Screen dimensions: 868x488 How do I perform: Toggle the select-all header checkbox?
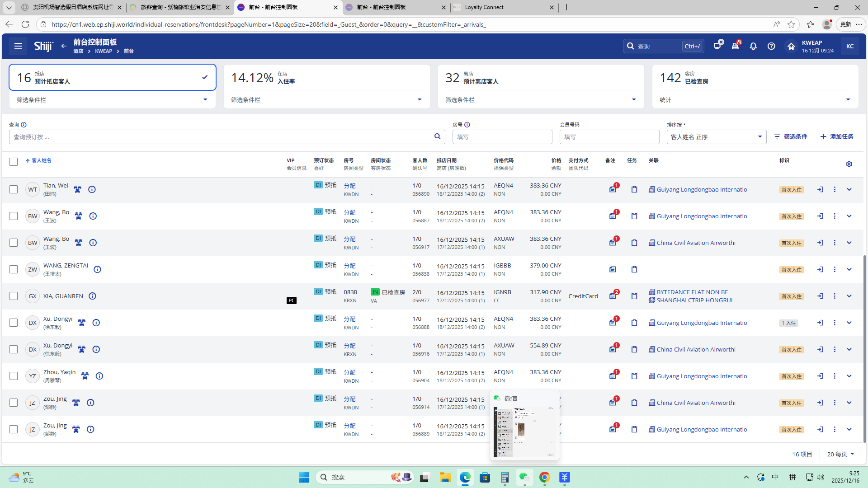14,162
